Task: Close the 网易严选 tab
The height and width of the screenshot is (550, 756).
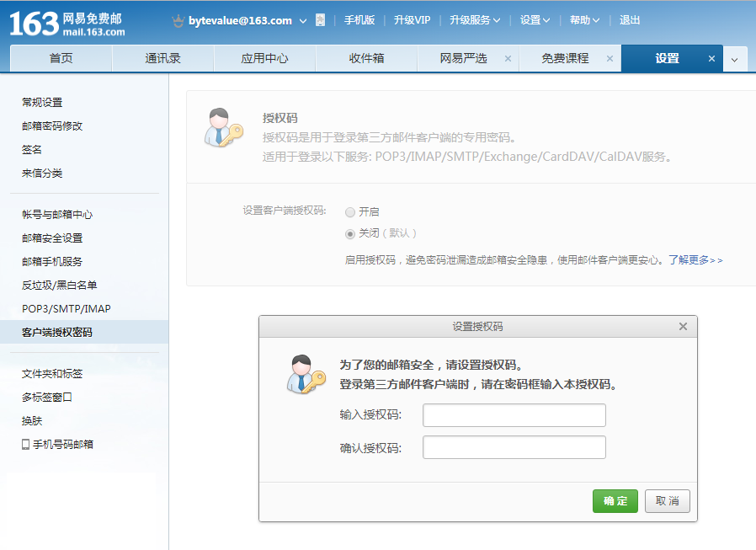Action: pos(508,59)
